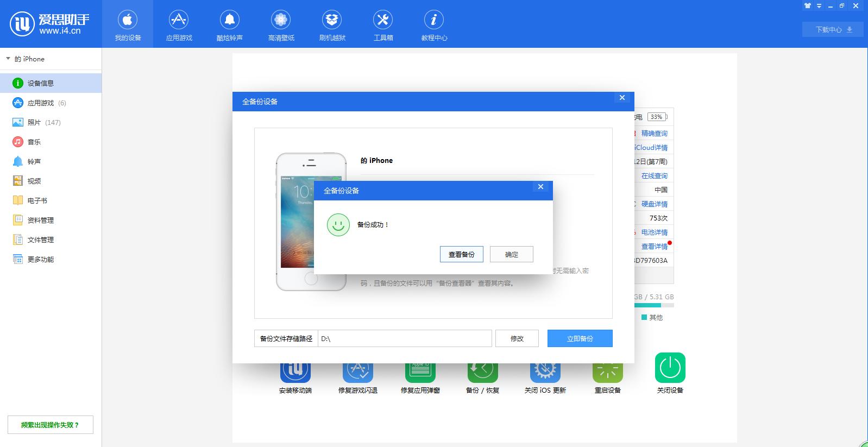Open 下载中心 download center button
This screenshot has width=868, height=447.
(x=833, y=29)
